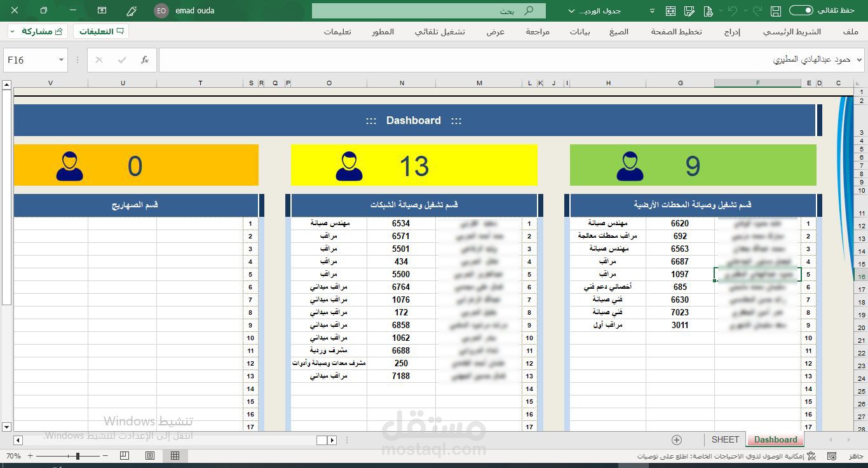Open the search scope dropdown next to جدول الوردي
The width and height of the screenshot is (868, 468).
[x=570, y=11]
